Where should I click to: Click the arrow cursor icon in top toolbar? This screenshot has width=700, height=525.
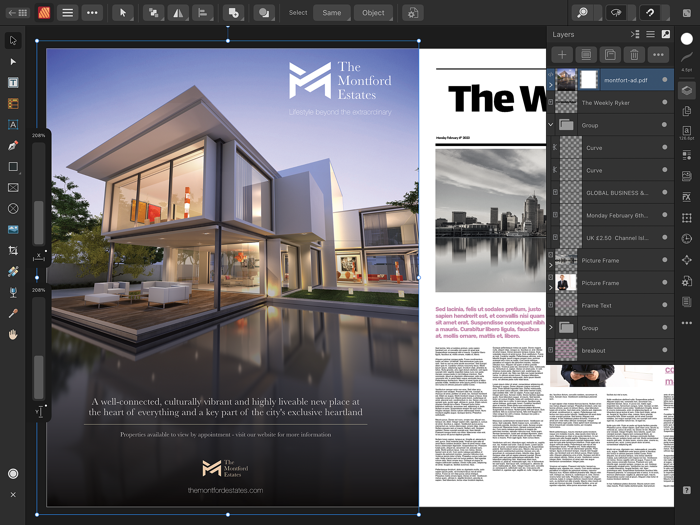click(123, 12)
